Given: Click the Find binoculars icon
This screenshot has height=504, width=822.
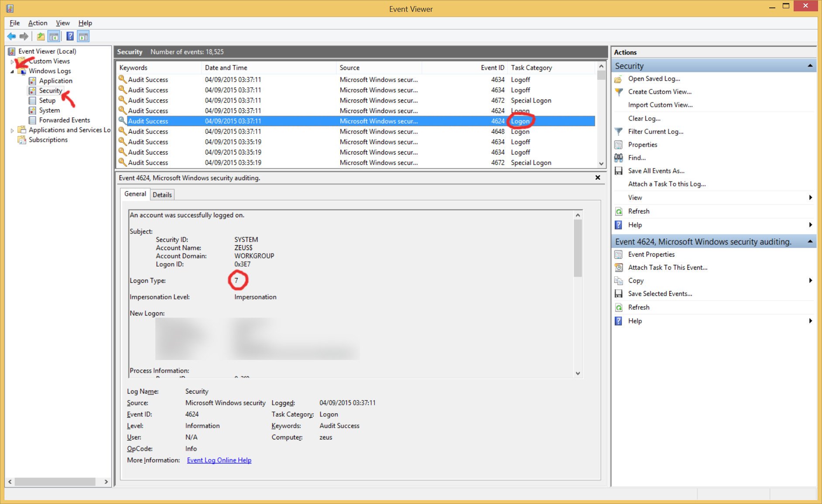Looking at the screenshot, I should pos(619,158).
